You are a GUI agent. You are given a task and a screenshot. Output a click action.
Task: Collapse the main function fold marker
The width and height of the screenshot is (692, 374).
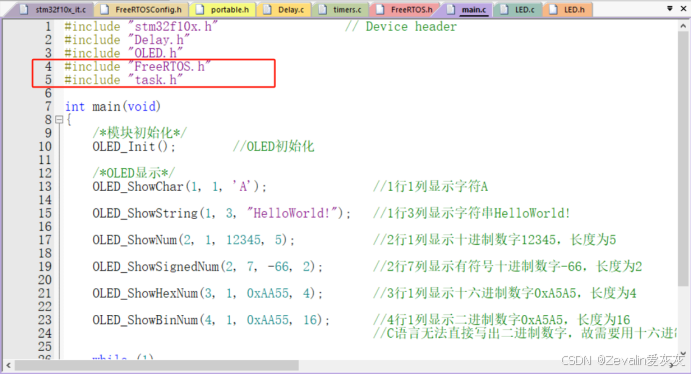pyautogui.click(x=59, y=120)
